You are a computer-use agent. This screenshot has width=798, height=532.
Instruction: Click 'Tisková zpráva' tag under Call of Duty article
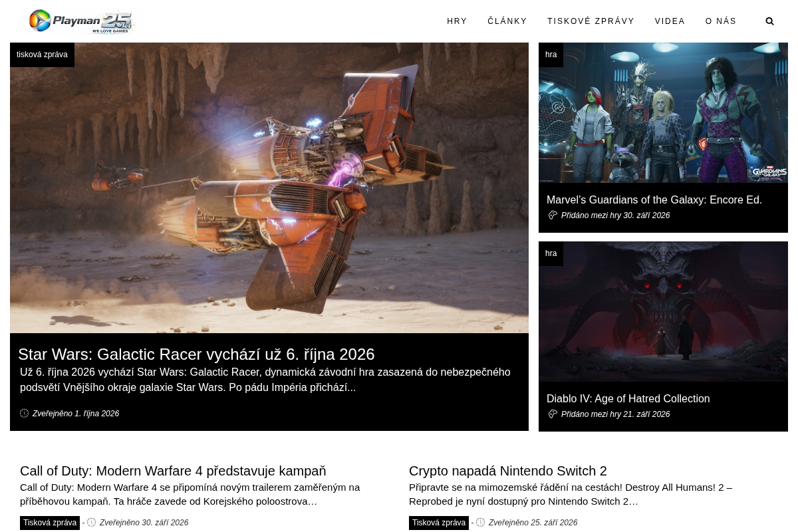pos(50,523)
